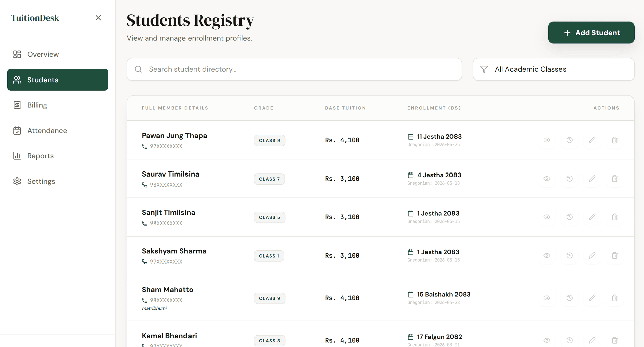The width and height of the screenshot is (644, 347).
Task: Click the search magnifier icon
Action: [x=138, y=69]
